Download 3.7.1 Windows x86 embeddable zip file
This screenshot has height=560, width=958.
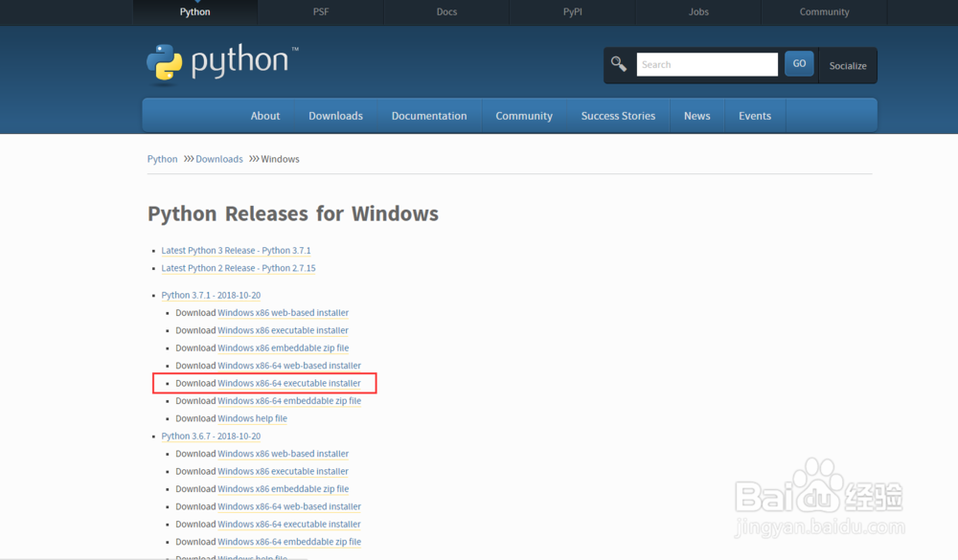point(283,348)
